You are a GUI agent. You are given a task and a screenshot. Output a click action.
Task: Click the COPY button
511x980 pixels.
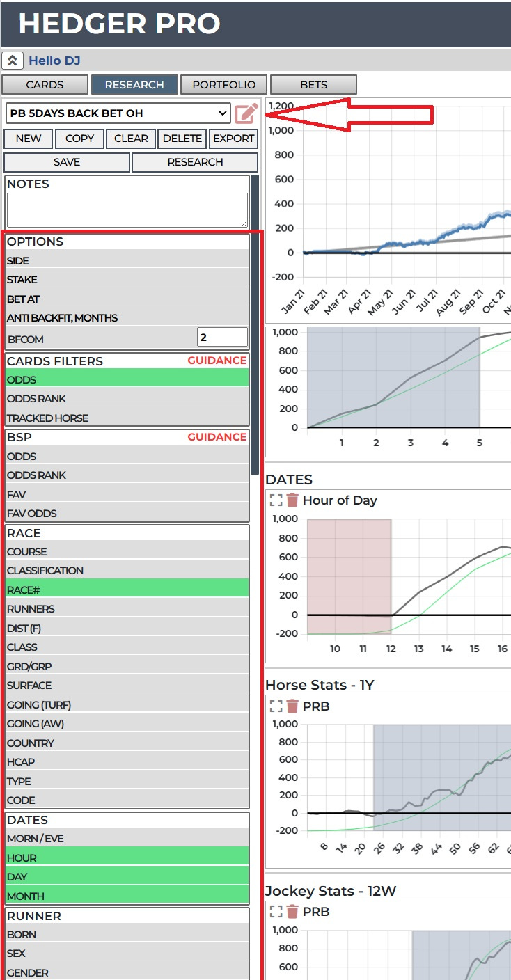(x=79, y=139)
